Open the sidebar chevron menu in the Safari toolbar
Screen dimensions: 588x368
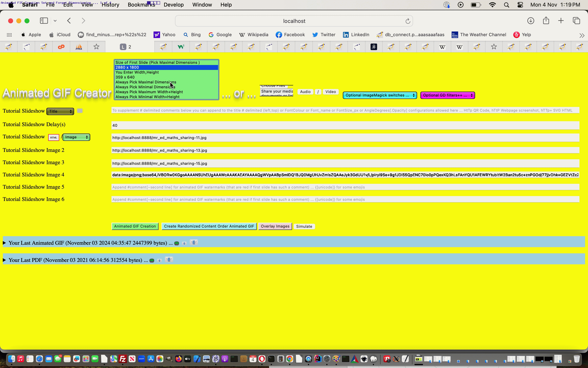click(x=55, y=21)
